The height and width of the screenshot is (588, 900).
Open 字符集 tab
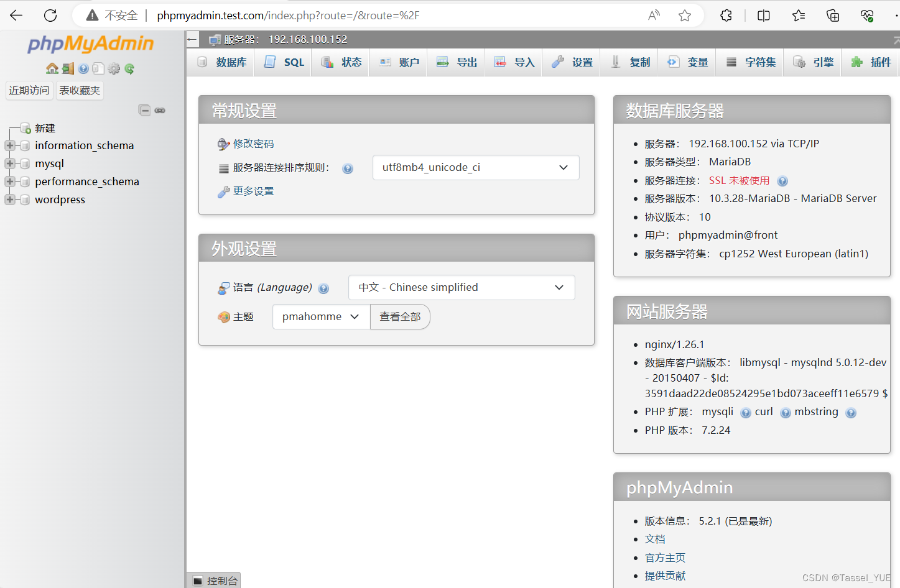coord(751,62)
